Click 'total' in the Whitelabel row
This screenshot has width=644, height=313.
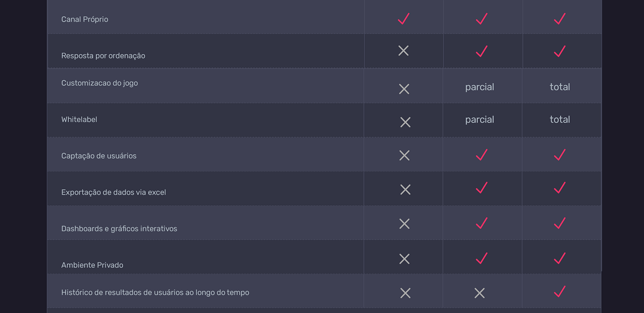click(x=560, y=120)
